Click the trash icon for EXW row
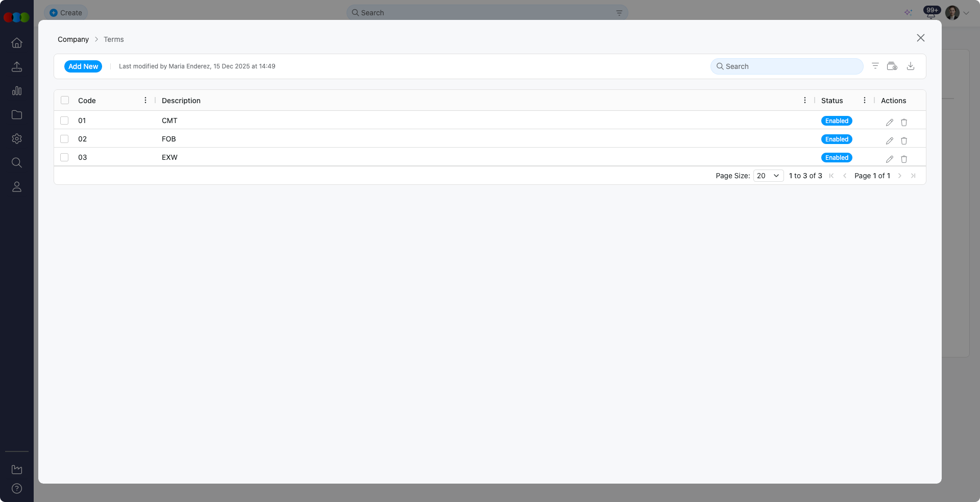The width and height of the screenshot is (980, 502). coord(904,159)
